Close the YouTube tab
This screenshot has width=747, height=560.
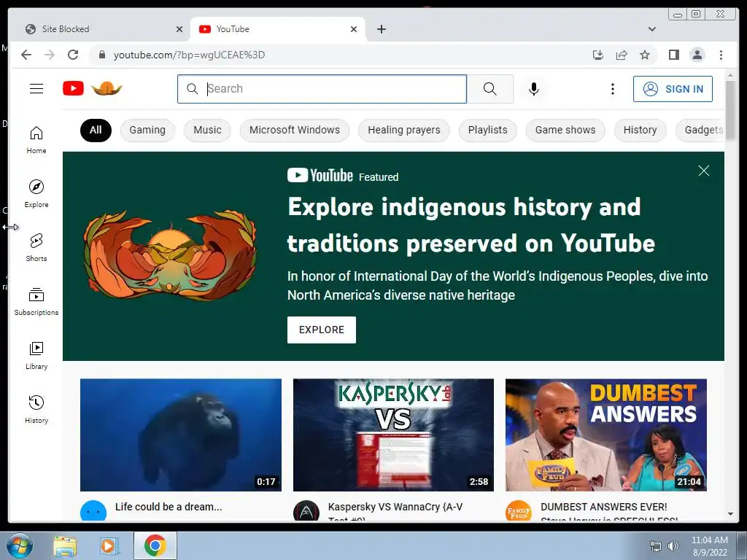point(354,29)
